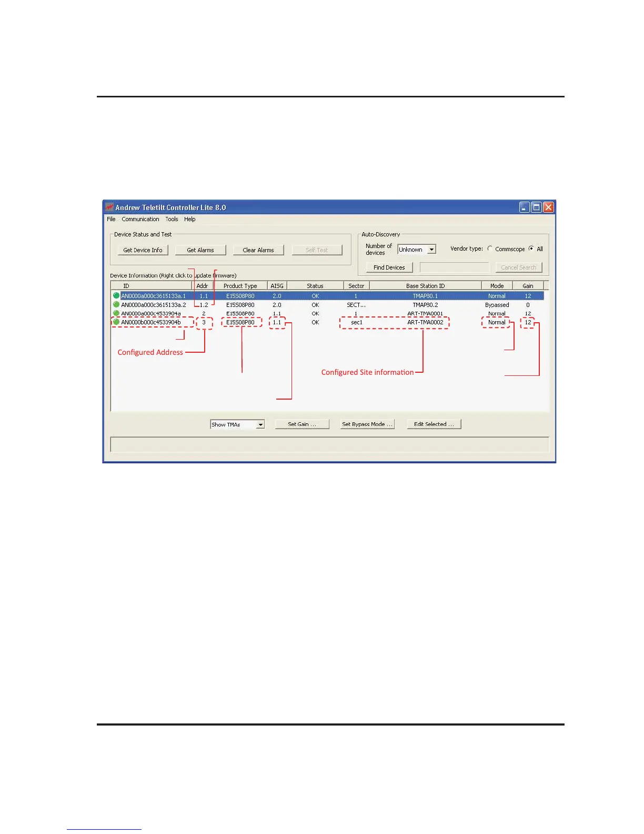Click the Find Devices button
Screen dimensions: 644x834
pyautogui.click(x=389, y=267)
